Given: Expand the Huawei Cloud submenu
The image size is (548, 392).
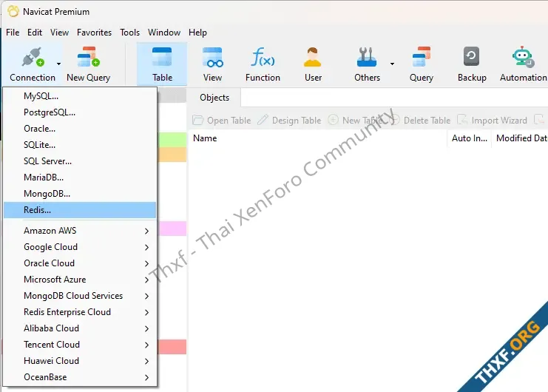Looking at the screenshot, I should click(x=80, y=361).
